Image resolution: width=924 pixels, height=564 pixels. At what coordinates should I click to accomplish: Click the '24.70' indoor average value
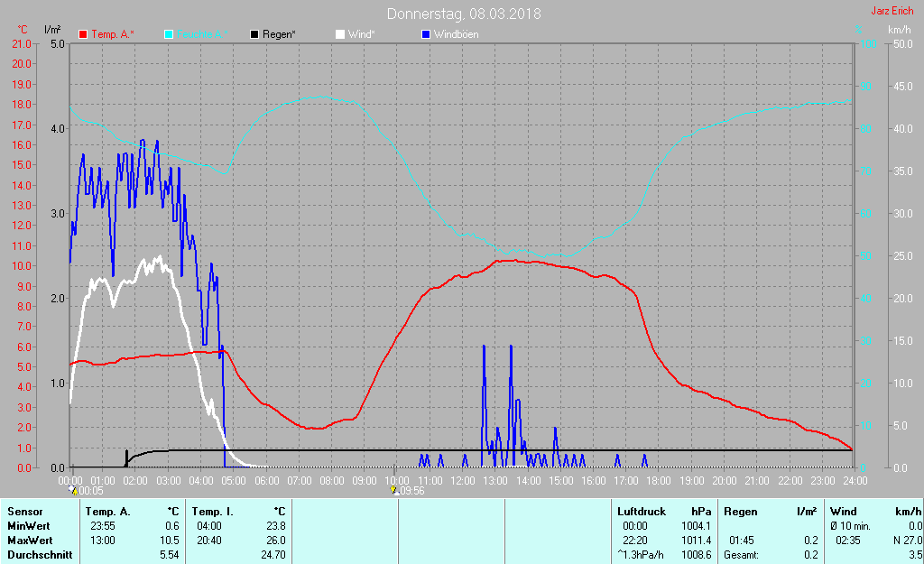click(x=273, y=555)
